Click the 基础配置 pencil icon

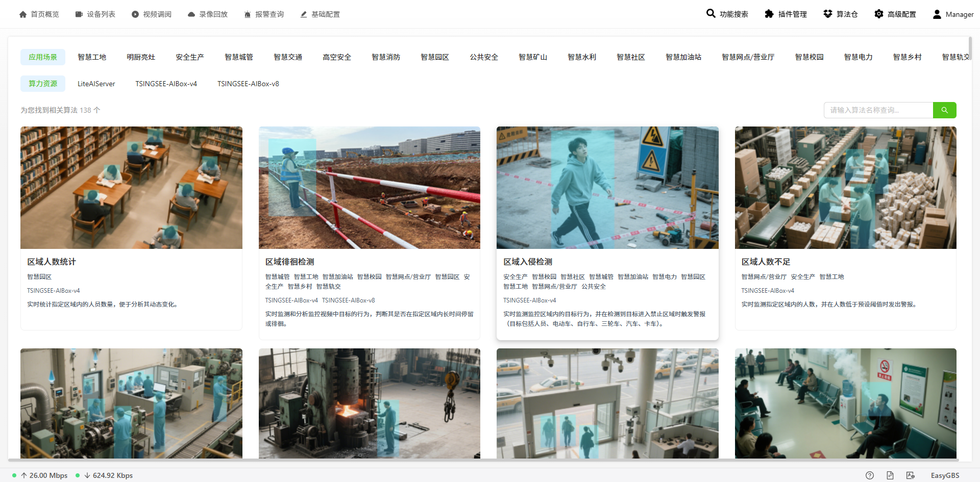pyautogui.click(x=304, y=14)
